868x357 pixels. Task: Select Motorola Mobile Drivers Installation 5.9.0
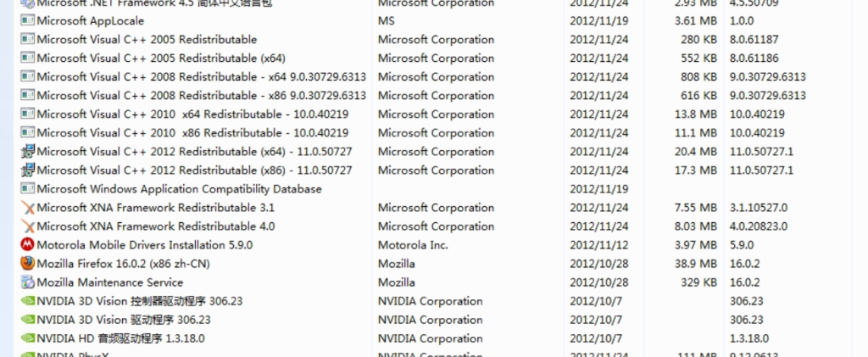click(x=144, y=245)
